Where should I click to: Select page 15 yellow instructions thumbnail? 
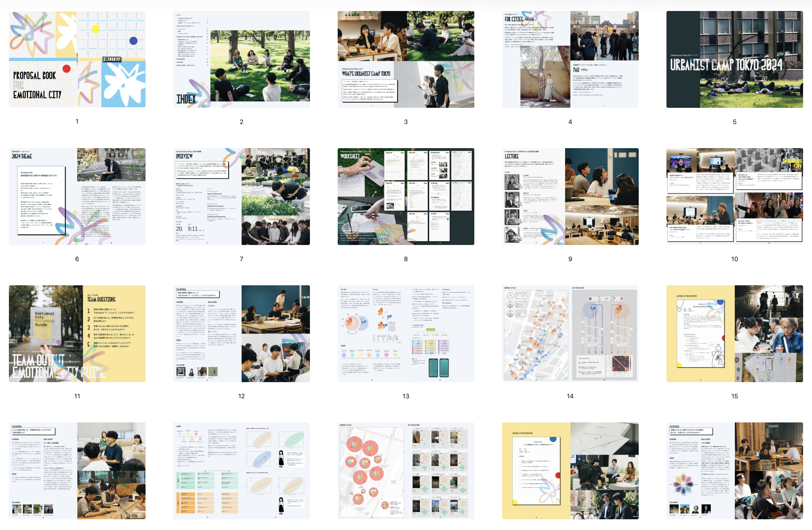[x=734, y=333]
